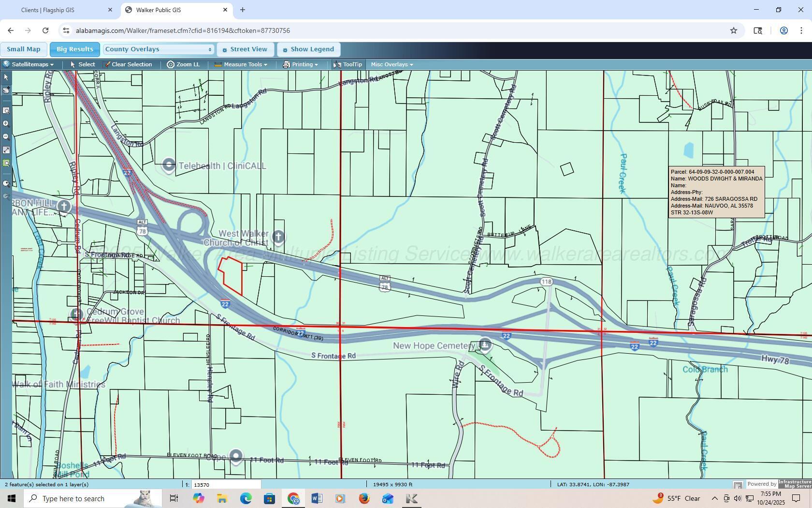Open Microsoft Word from the taskbar
The height and width of the screenshot is (508, 812).
[317, 498]
